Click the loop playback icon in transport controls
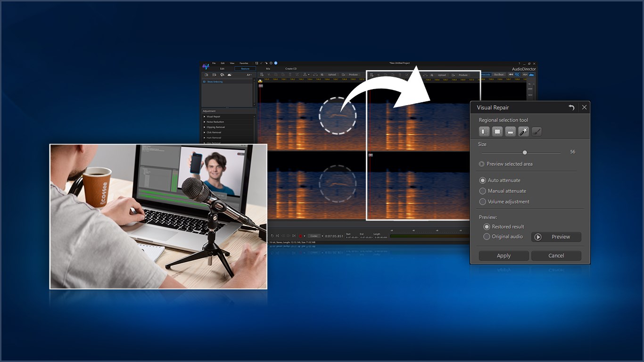This screenshot has width=644, height=362. coord(272,236)
